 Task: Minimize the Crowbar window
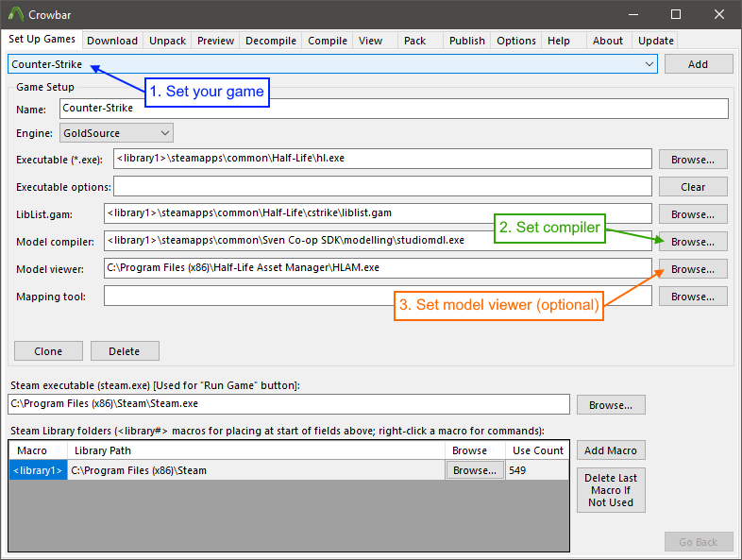tap(633, 15)
